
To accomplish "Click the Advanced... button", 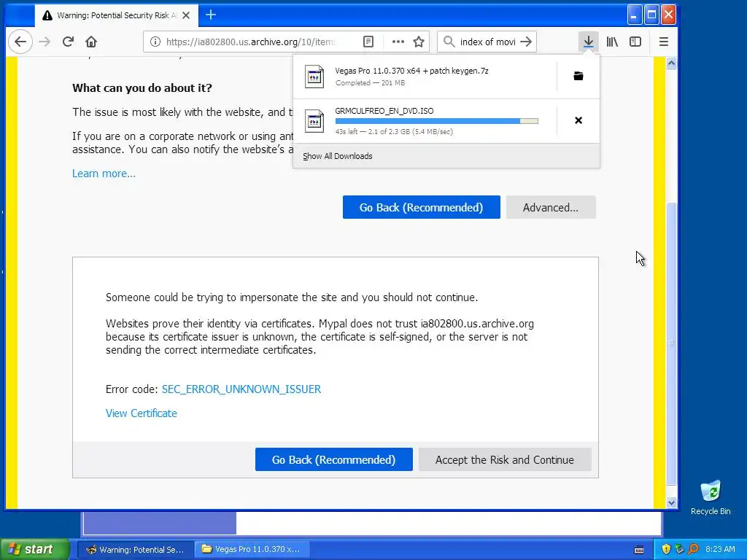I will [x=551, y=207].
